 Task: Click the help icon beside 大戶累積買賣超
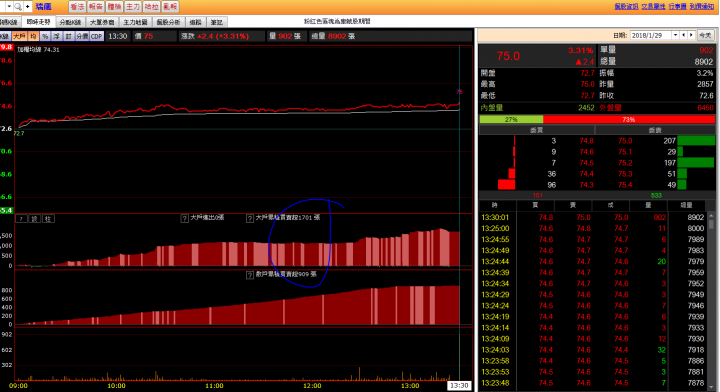pyautogui.click(x=250, y=218)
